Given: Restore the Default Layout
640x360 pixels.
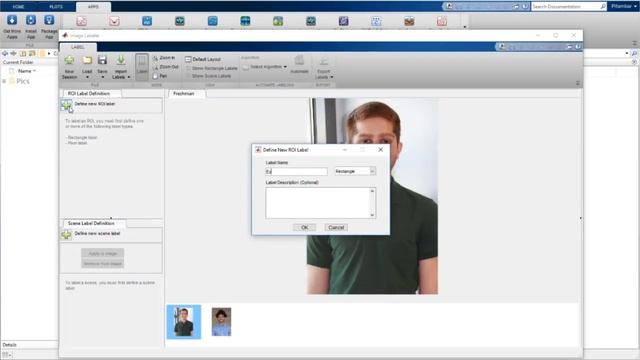Looking at the screenshot, I should [203, 59].
